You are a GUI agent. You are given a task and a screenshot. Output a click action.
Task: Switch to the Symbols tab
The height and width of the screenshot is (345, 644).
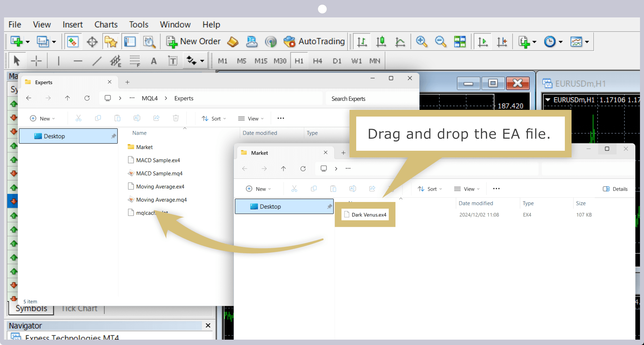pos(31,308)
